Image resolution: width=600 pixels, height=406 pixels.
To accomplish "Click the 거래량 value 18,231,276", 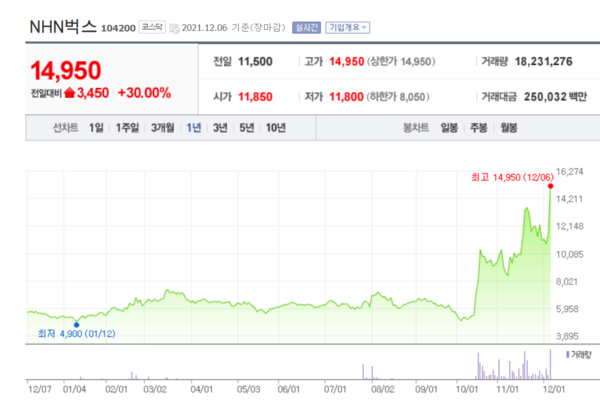I will tap(543, 62).
